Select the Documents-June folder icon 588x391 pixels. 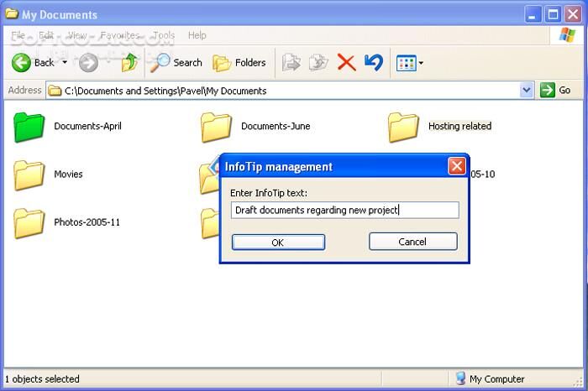tap(216, 127)
